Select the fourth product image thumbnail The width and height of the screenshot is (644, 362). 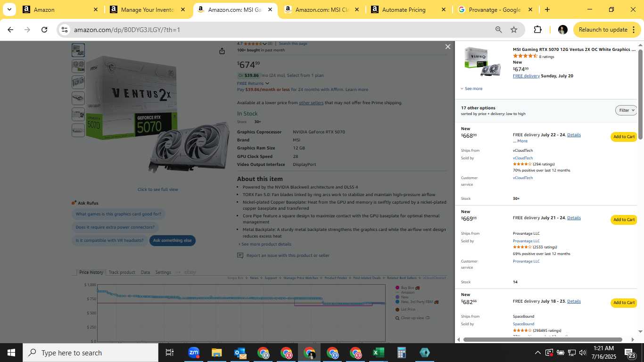78,98
